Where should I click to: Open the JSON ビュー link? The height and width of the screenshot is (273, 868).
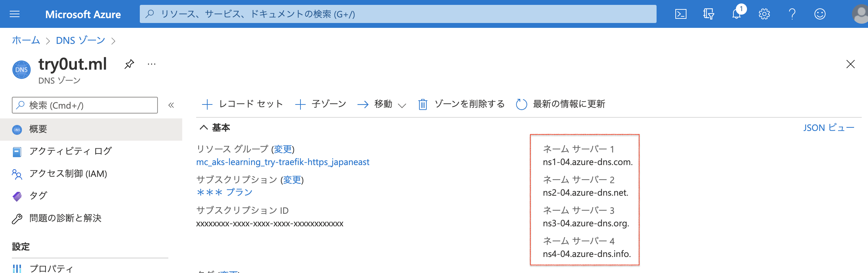[x=829, y=128]
